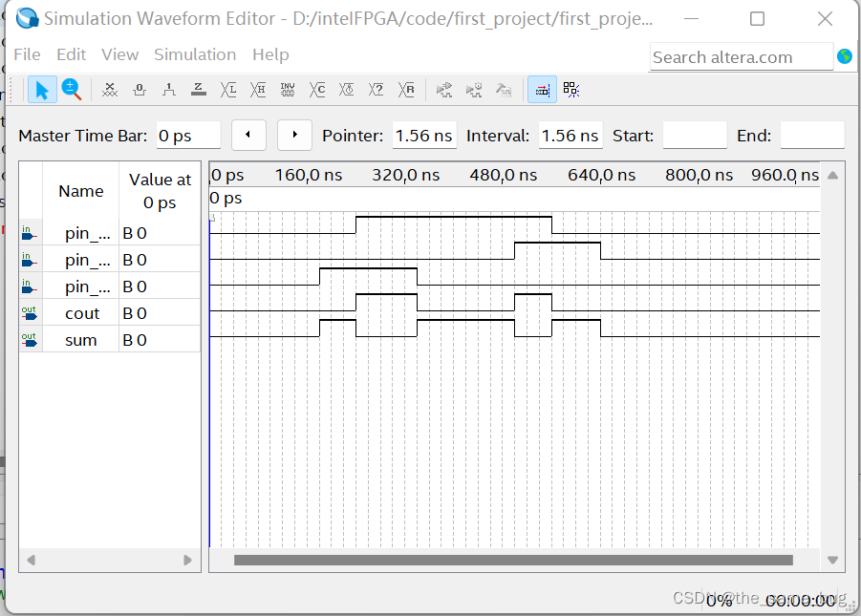861x616 pixels.
Task: Apply Forcing Unknown (X) to signal
Action: [110, 90]
